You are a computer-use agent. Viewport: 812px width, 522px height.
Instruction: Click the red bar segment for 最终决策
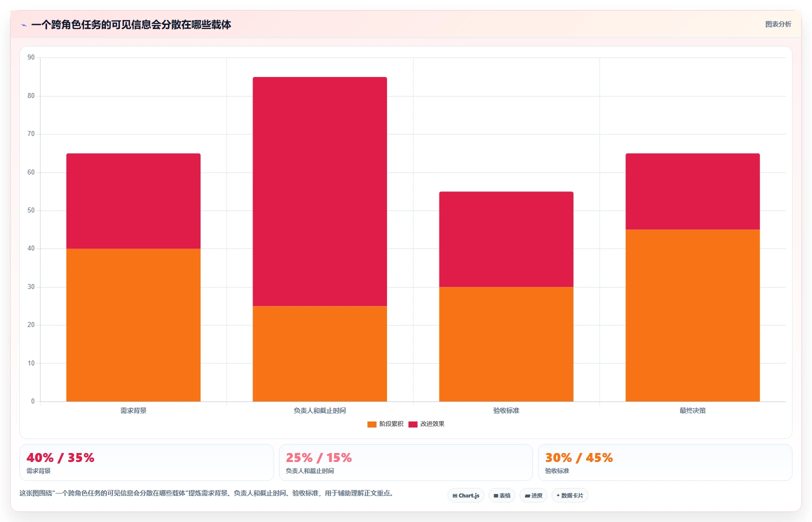pos(692,191)
